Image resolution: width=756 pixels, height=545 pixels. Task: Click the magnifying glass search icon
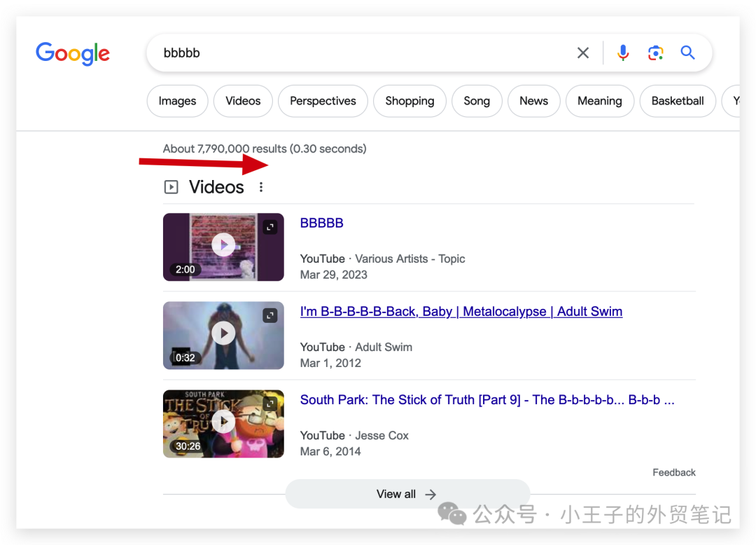(x=687, y=53)
